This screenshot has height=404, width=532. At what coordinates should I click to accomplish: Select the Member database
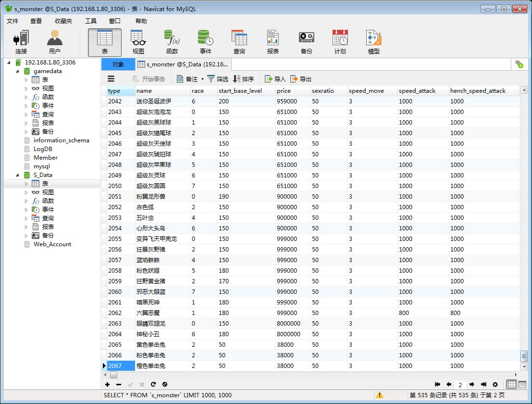(x=46, y=158)
